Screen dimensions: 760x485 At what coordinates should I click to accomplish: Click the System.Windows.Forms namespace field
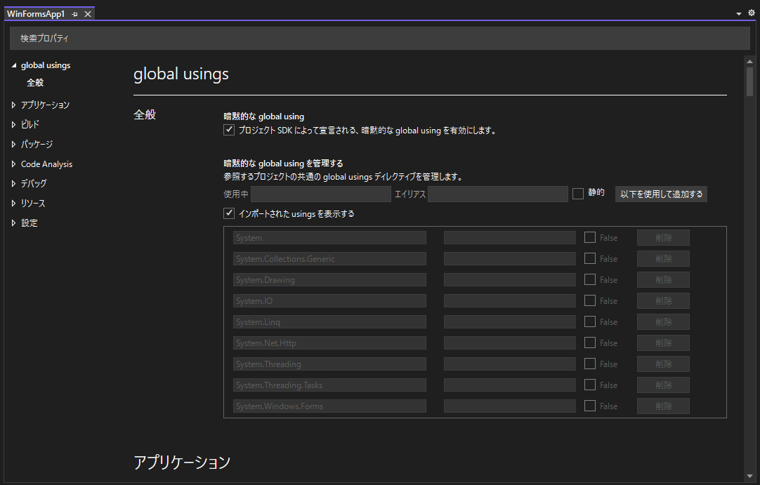coord(330,407)
